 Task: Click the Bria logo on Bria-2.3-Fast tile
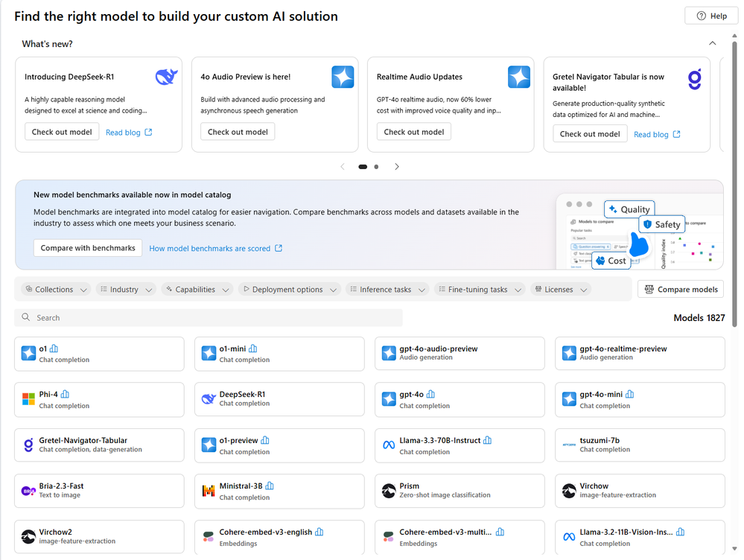[28, 491]
